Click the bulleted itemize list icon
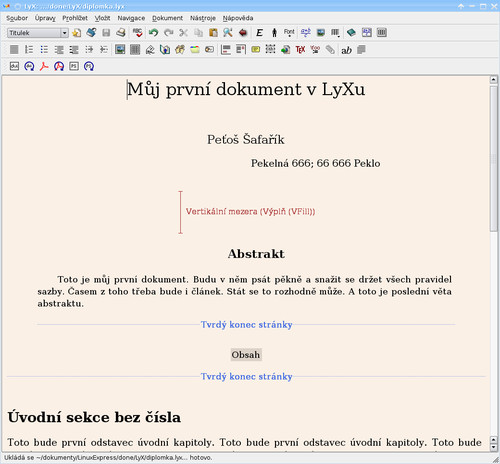The image size is (500, 464). click(44, 50)
